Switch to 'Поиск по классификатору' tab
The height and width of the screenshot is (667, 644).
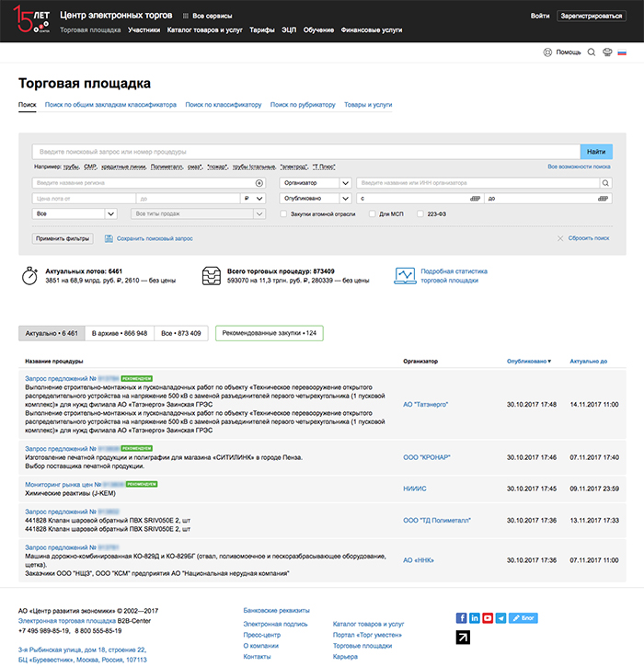click(223, 105)
